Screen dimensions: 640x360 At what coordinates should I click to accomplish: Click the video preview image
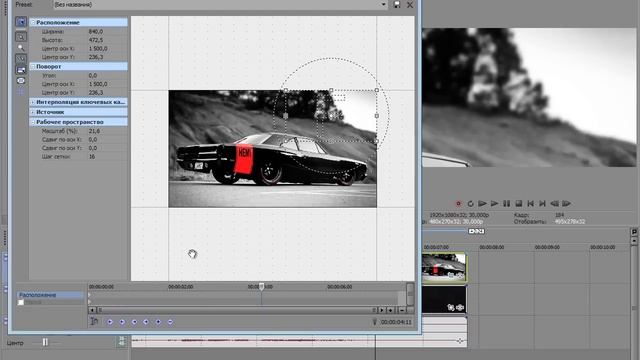pos(529,97)
